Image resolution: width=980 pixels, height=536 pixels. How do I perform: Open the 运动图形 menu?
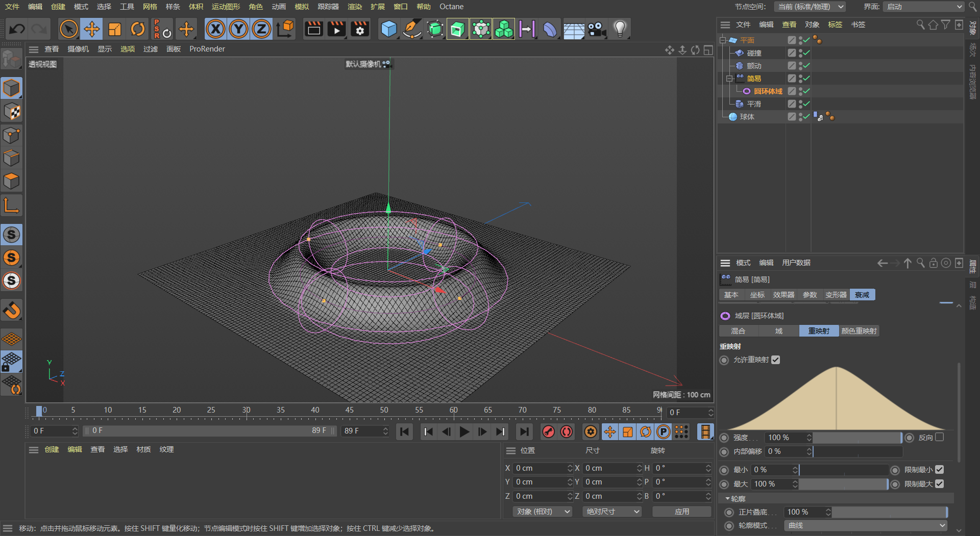tap(226, 7)
